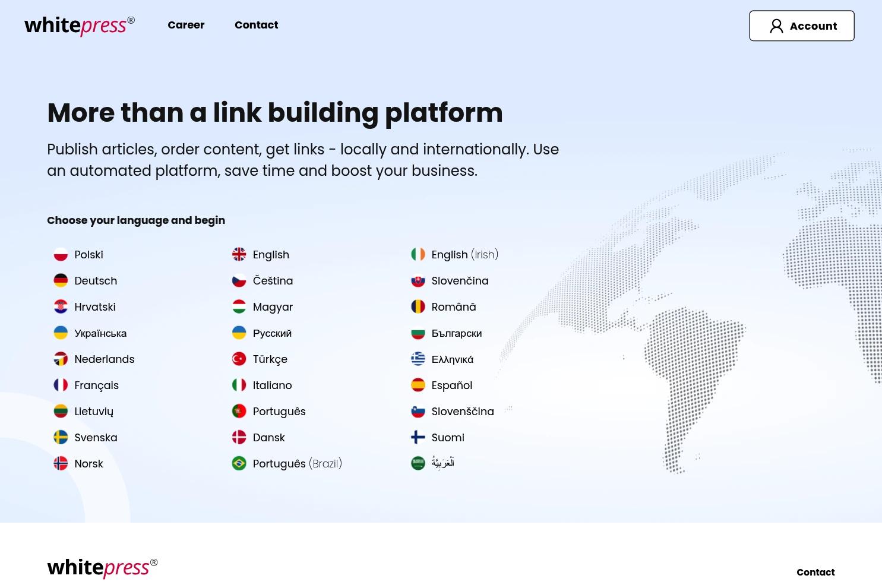Screen dimensions: 882x588
Task: Select Español language option
Action: 451,385
